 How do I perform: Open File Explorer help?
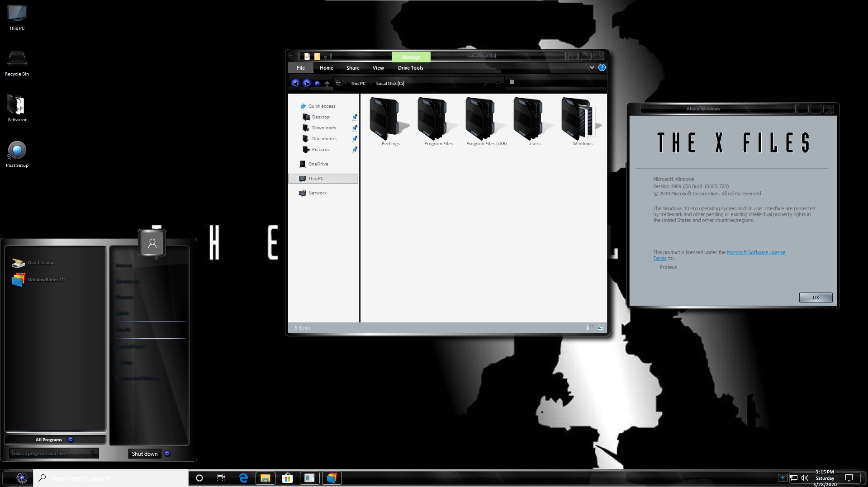tap(602, 67)
